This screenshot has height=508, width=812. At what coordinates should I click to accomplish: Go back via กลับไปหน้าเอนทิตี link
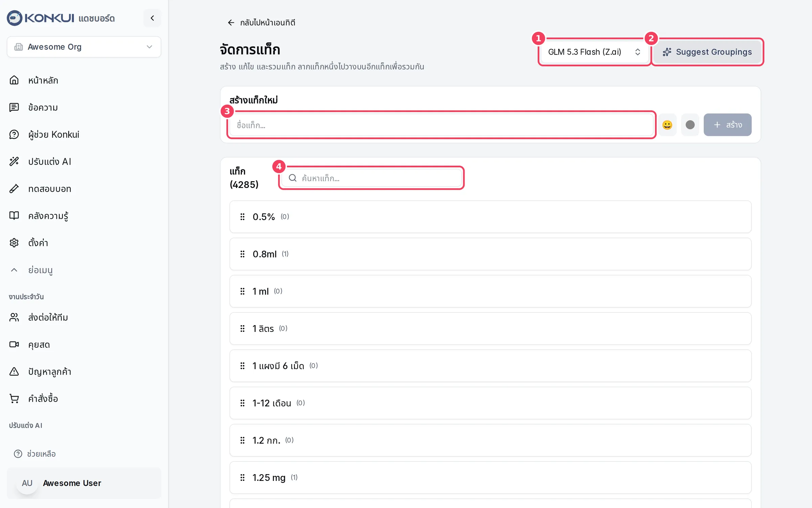click(261, 23)
